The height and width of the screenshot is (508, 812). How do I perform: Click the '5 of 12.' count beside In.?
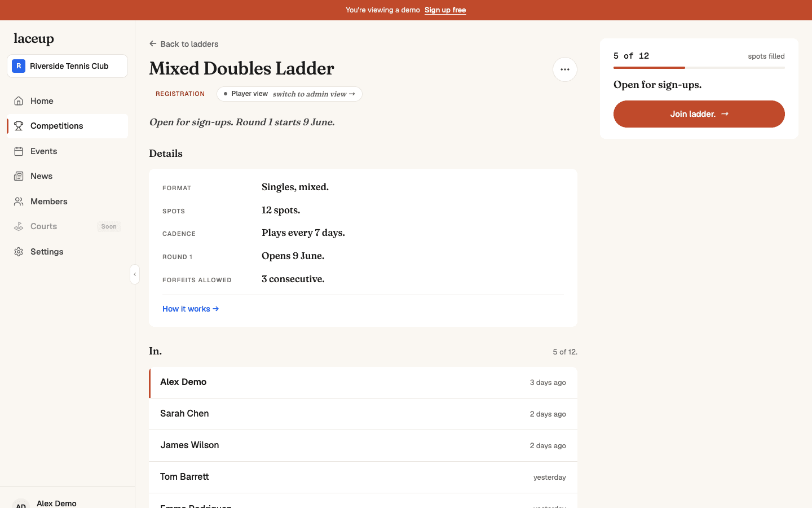click(x=565, y=352)
